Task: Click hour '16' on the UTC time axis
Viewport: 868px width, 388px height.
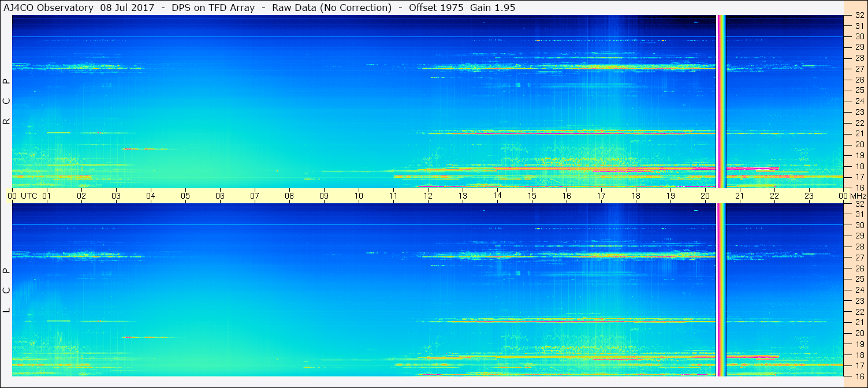Action: click(567, 196)
